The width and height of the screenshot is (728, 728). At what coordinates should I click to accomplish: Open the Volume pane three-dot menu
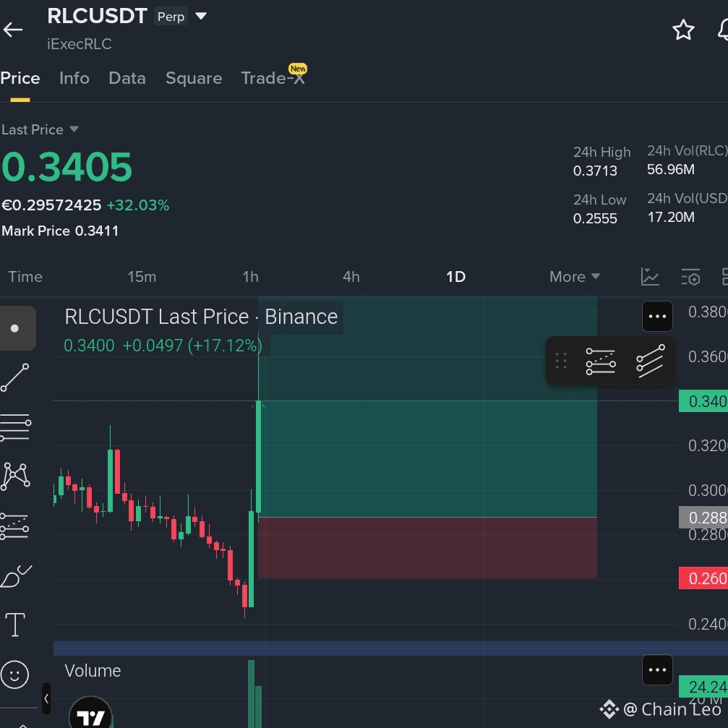click(x=657, y=669)
